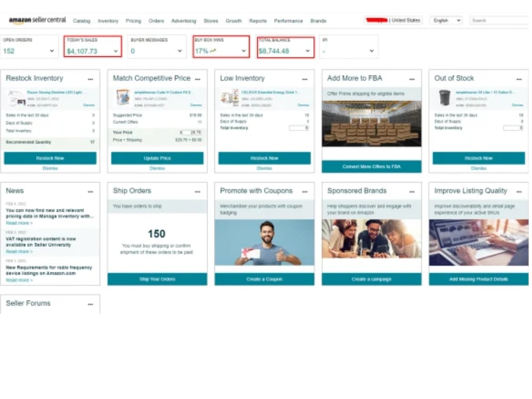Open the Advertising menu
532x399 pixels.
184,21
